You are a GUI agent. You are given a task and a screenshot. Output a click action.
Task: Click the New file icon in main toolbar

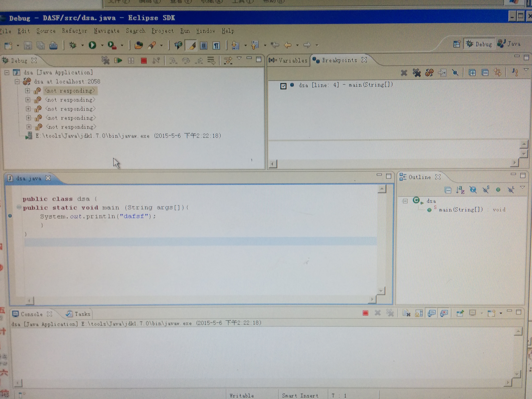click(x=9, y=45)
